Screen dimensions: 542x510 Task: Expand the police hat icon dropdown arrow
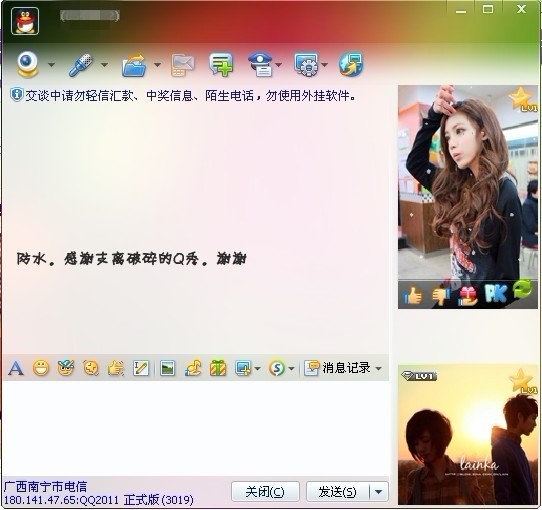click(x=279, y=65)
